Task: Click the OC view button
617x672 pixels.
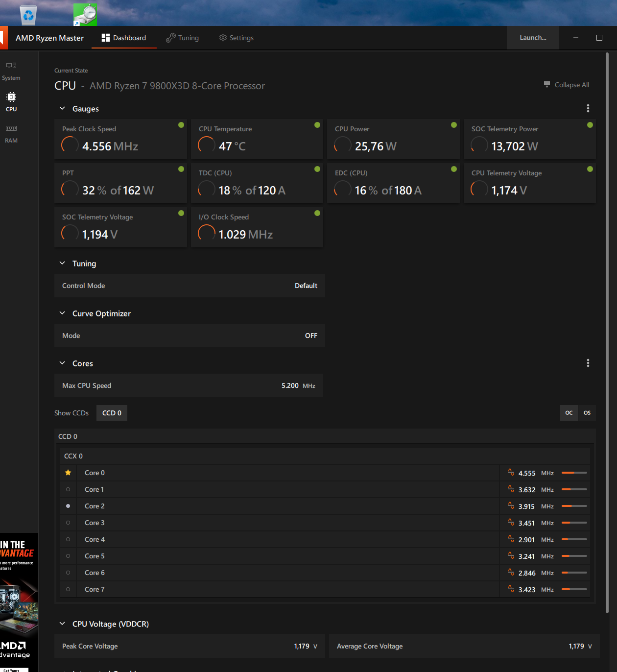Action: point(569,413)
